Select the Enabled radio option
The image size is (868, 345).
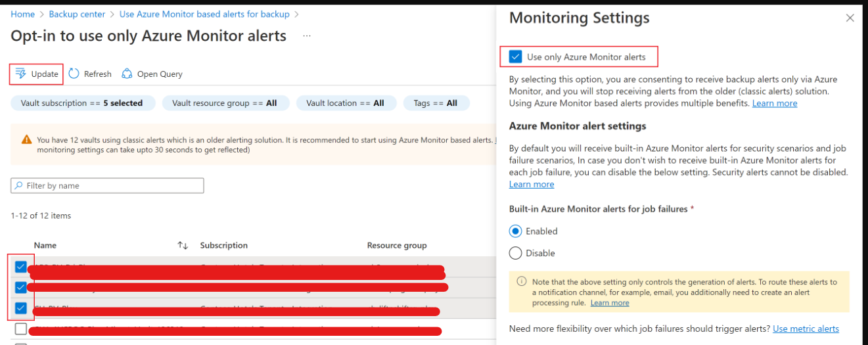[516, 231]
